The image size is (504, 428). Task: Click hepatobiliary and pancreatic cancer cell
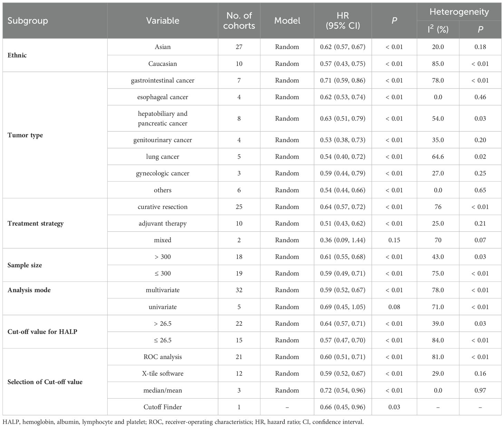(163, 118)
